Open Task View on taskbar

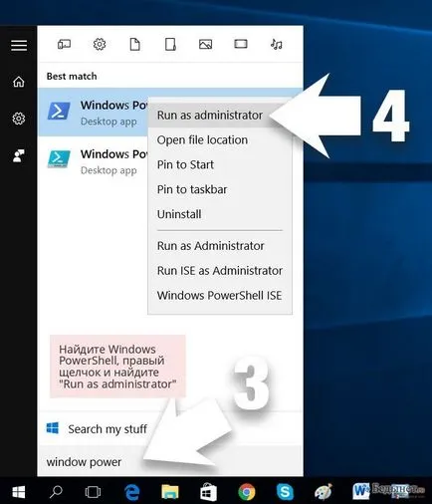93,492
